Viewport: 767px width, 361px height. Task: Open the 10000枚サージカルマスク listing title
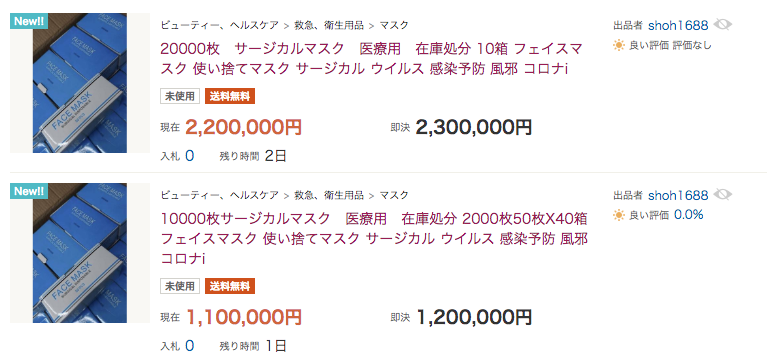pos(374,238)
